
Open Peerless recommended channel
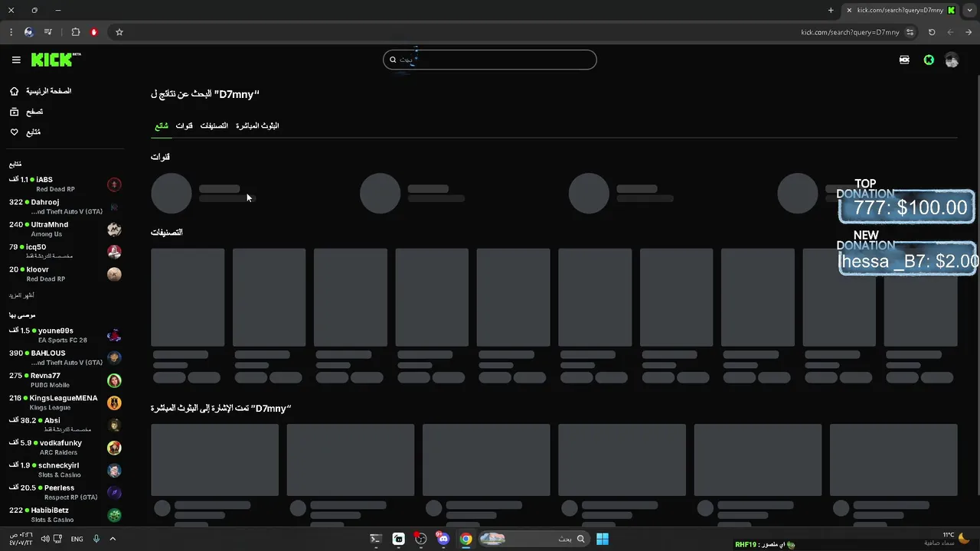pos(65,492)
